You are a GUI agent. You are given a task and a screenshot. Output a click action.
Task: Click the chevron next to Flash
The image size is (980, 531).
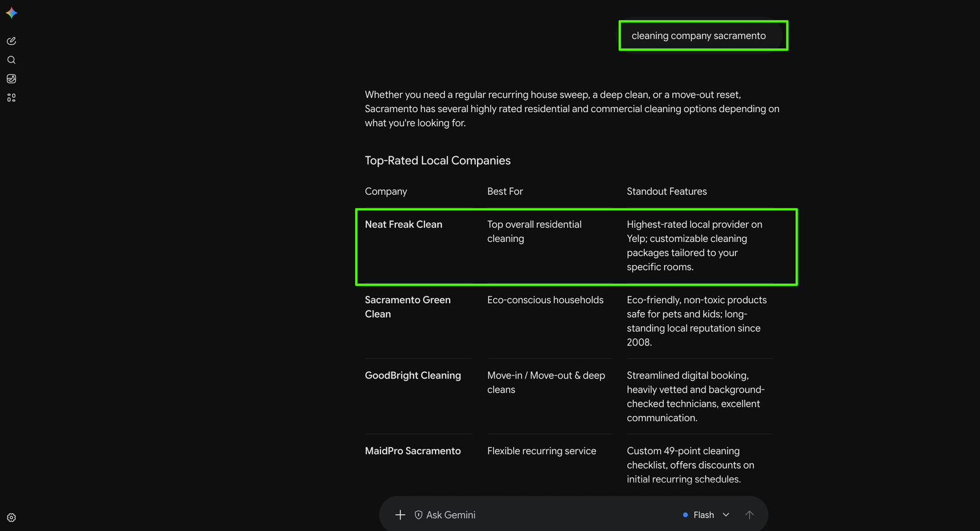[726, 515]
